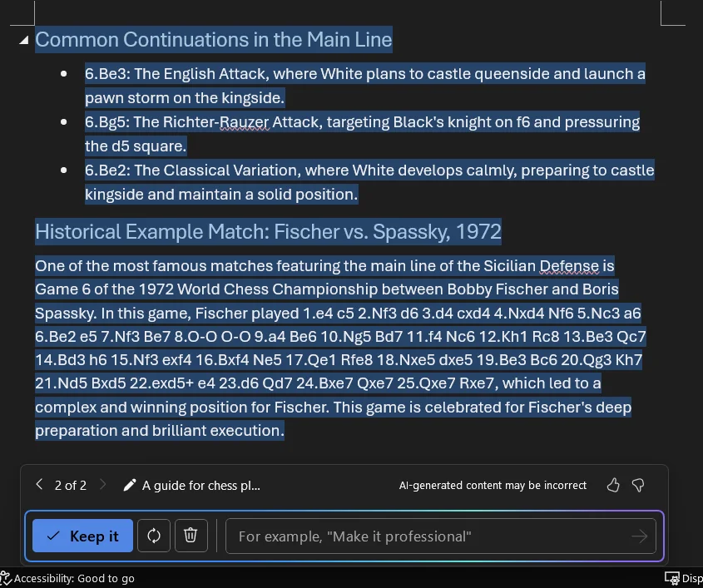Open the Display Settings icon in status bar
Viewport: 703px width, 588px height.
[x=671, y=579]
